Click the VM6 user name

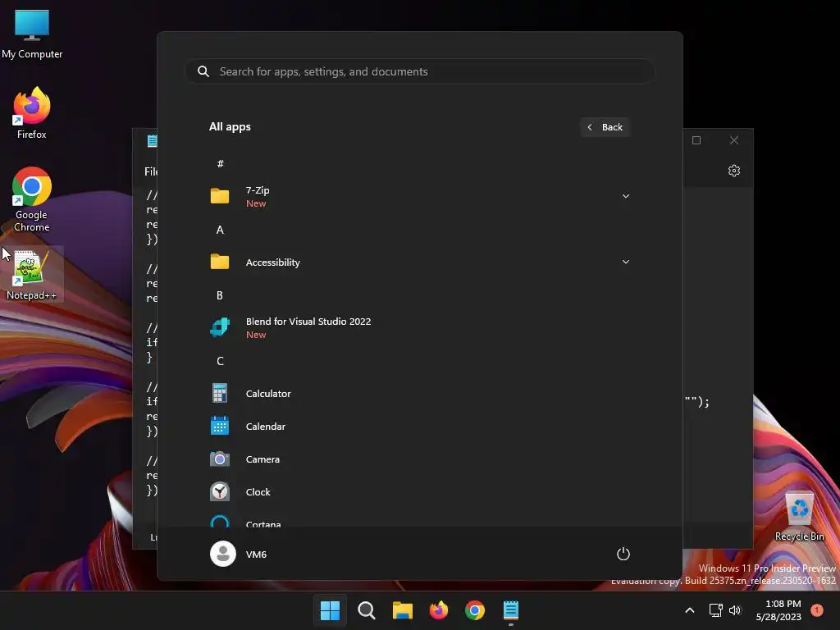point(256,554)
